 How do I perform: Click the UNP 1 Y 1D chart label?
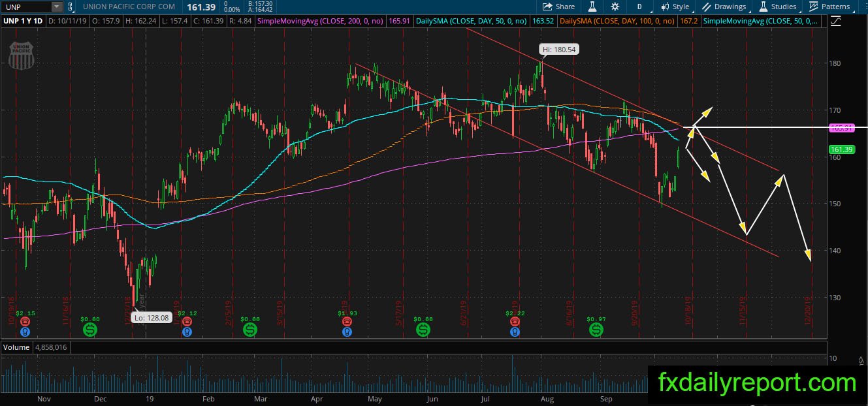click(x=25, y=21)
